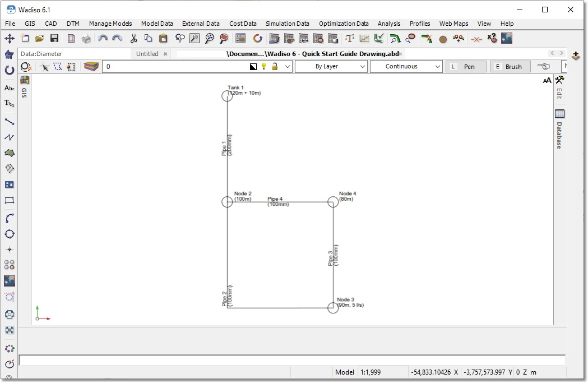Toggle the black-white layer color square
Screen dimensions: 588x383
click(253, 67)
